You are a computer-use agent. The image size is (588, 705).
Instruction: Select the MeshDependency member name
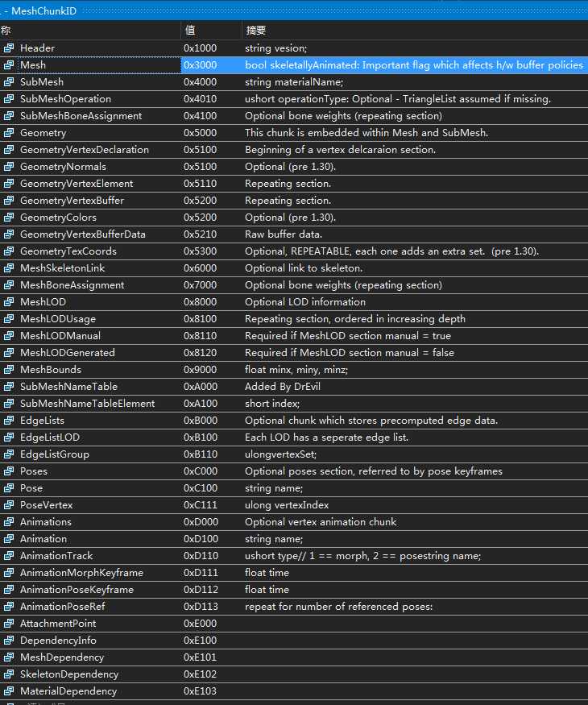click(x=62, y=657)
